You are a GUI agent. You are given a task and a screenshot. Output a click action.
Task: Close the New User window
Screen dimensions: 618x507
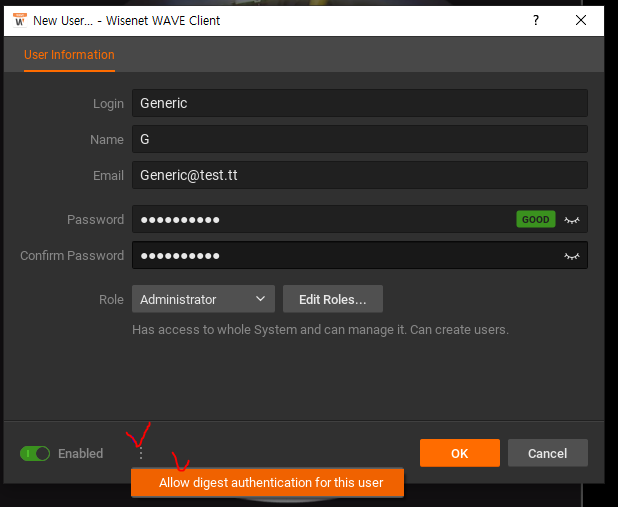click(x=581, y=20)
